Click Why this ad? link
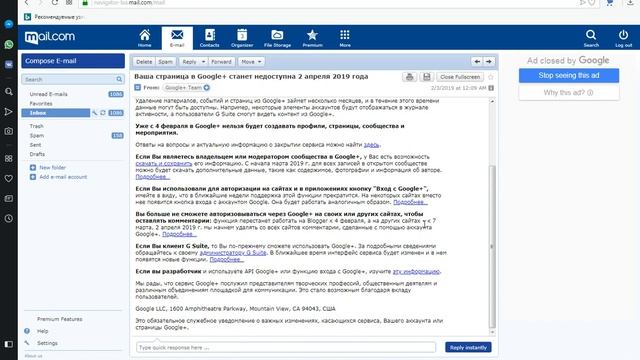Viewport: 640px width, 360px height. click(569, 93)
